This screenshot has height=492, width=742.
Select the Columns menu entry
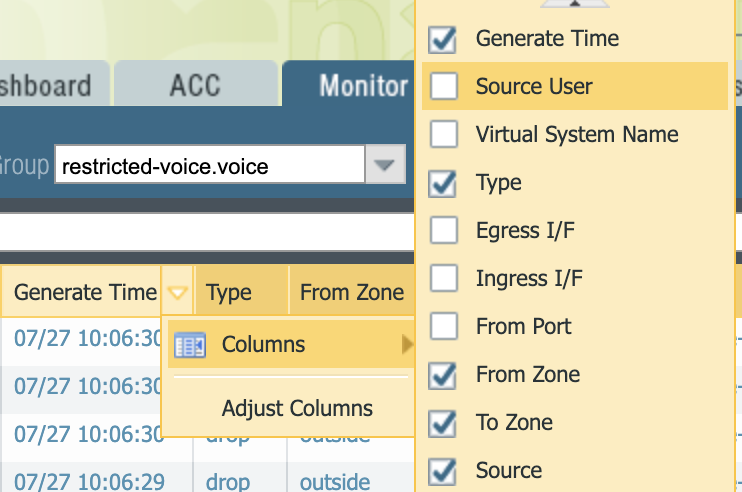tap(291, 344)
